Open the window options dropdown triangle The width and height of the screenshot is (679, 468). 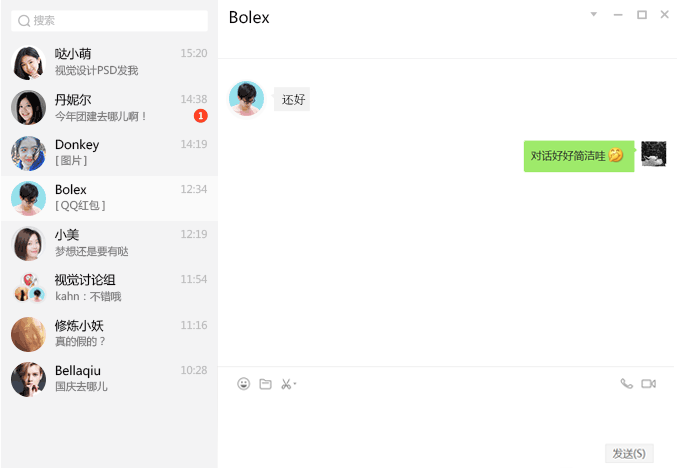594,14
